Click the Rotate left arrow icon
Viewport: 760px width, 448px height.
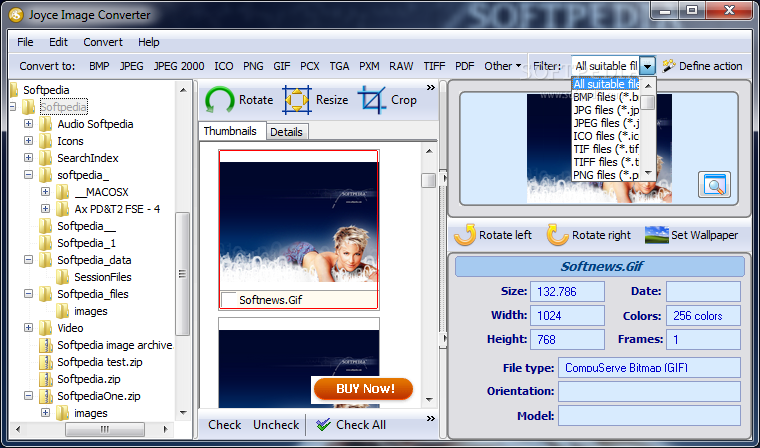tap(465, 235)
